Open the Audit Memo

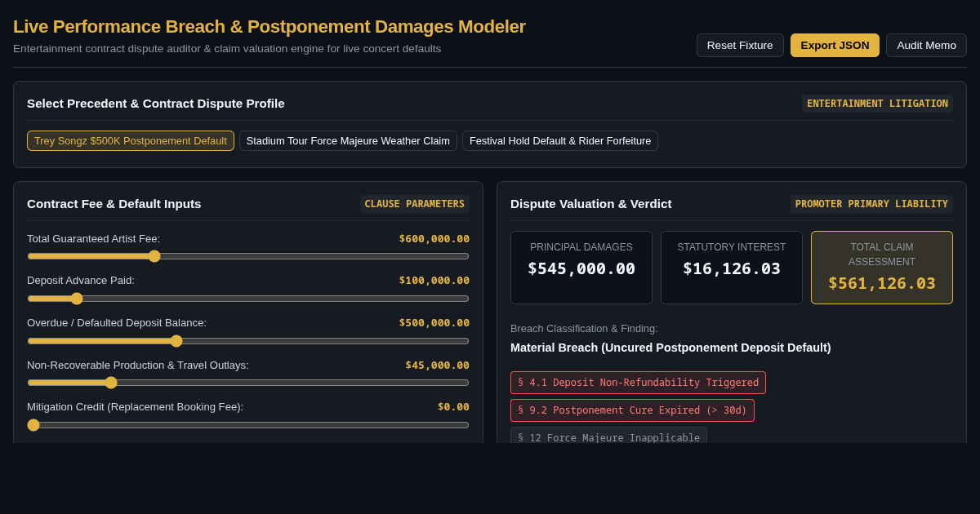[x=926, y=45]
